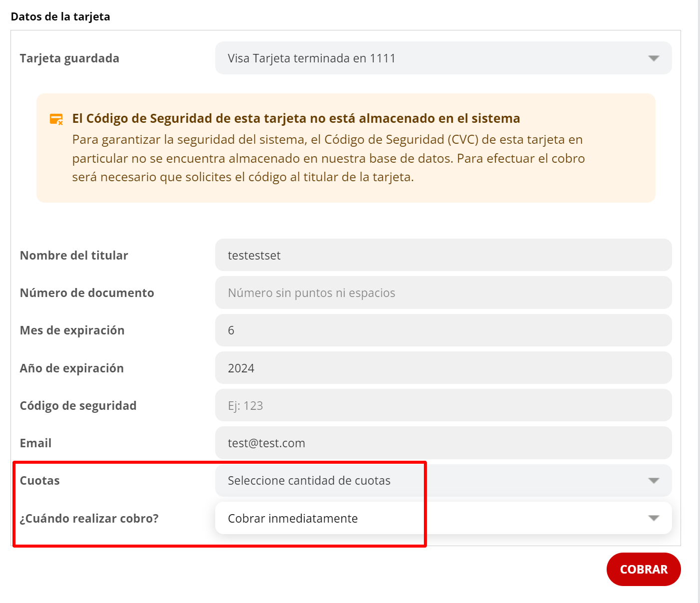The width and height of the screenshot is (700, 603).
Task: Click the vertical scrollbar on the right edge
Action: tap(699, 300)
